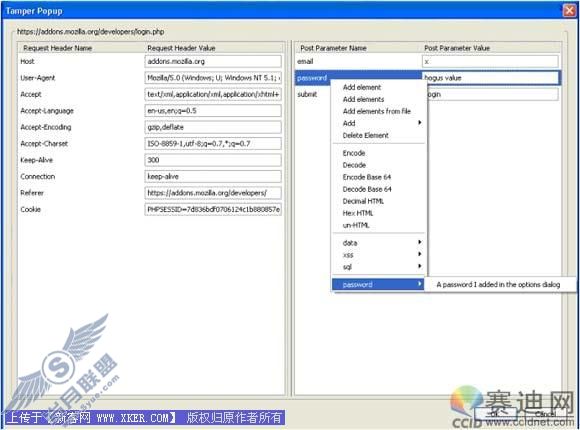This screenshot has height=430, width=580.
Task: Pick the password added in options dialog item
Action: pos(498,284)
